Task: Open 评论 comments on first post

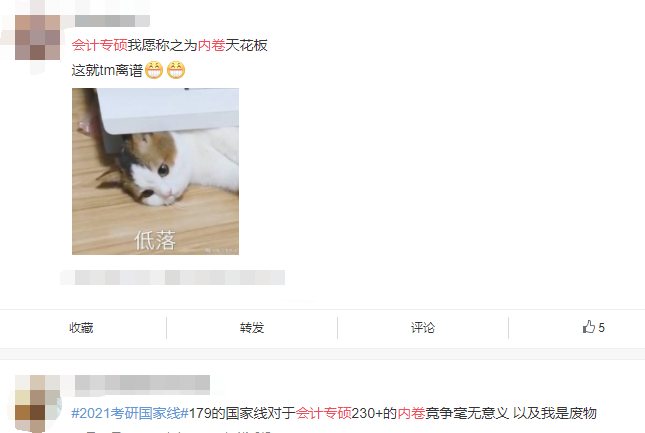Action: pyautogui.click(x=423, y=328)
